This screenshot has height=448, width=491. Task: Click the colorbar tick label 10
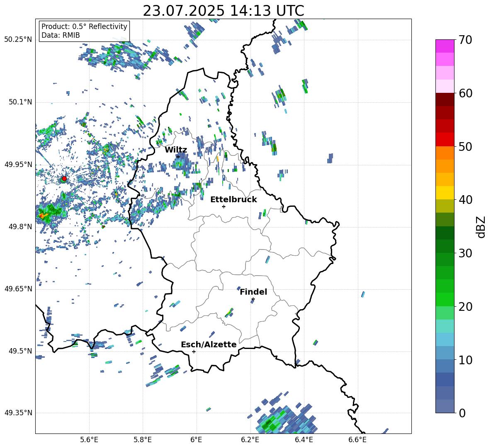[x=465, y=360]
